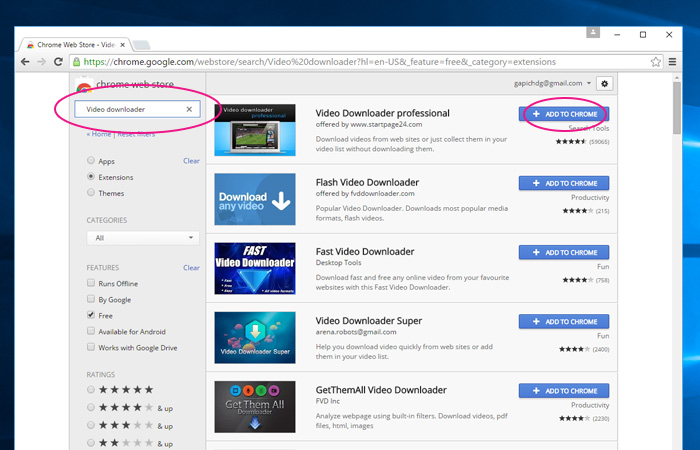Click Fast Video Downloader thumbnail
The height and width of the screenshot is (450, 700).
(255, 268)
